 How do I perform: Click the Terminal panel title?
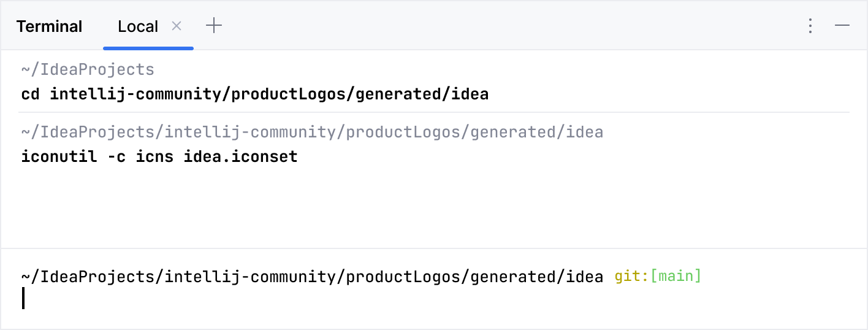click(49, 26)
